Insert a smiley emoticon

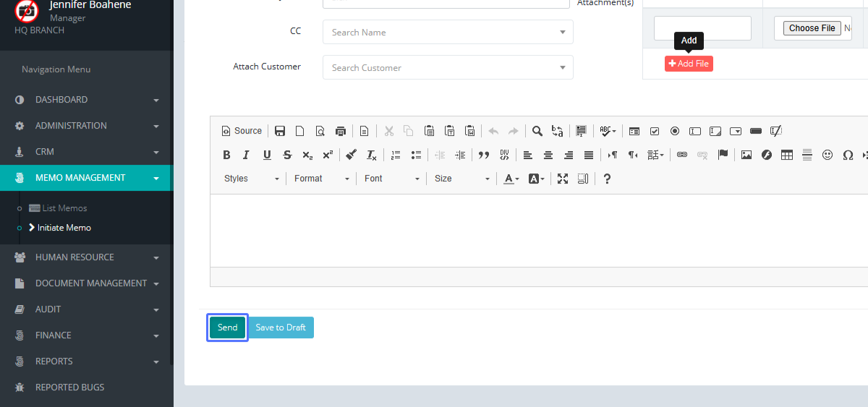[x=827, y=155]
